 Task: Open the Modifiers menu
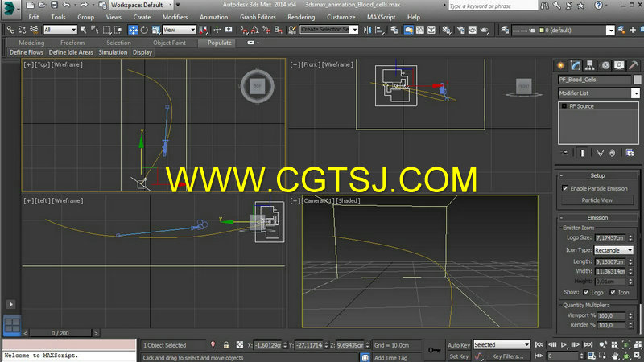[x=175, y=17]
